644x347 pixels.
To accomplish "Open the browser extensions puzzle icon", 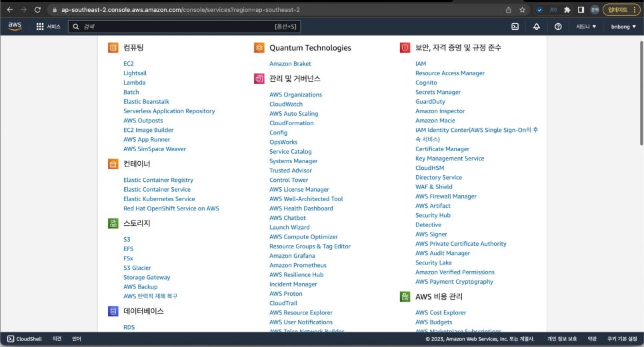I will tap(567, 10).
